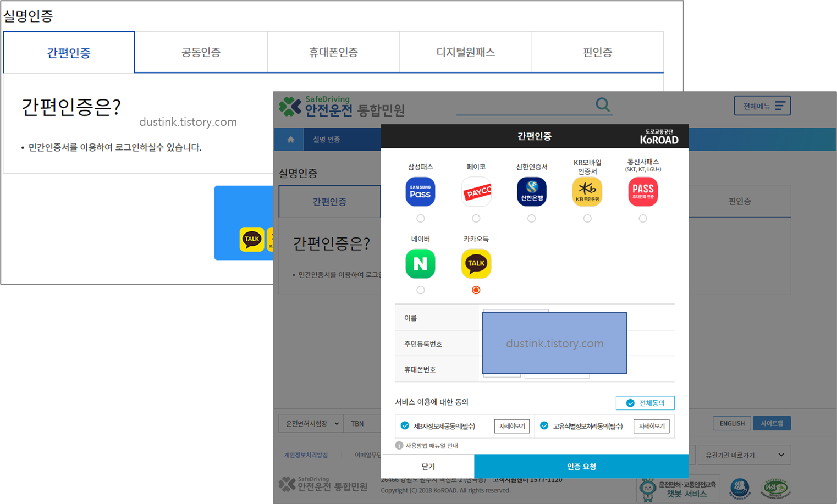Switch to the 디지털원패스 tab
Screen dimensions: 837x504
pos(465,52)
